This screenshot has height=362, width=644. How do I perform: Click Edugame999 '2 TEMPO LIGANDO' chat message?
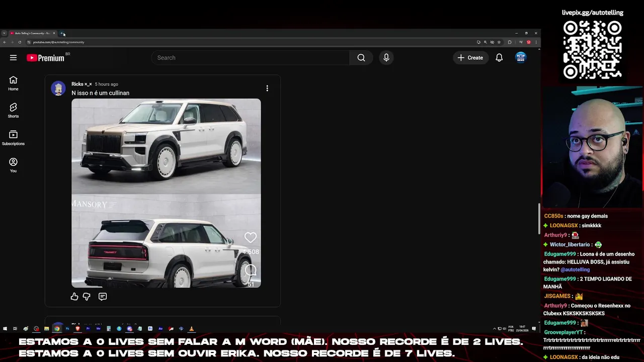588,283
